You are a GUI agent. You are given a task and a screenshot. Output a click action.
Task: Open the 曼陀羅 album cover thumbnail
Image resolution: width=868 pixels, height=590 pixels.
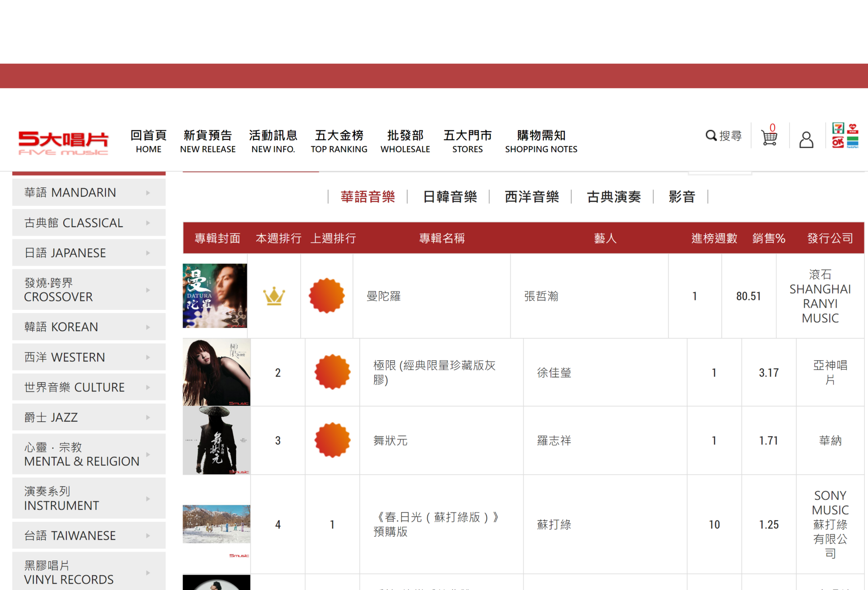(215, 296)
